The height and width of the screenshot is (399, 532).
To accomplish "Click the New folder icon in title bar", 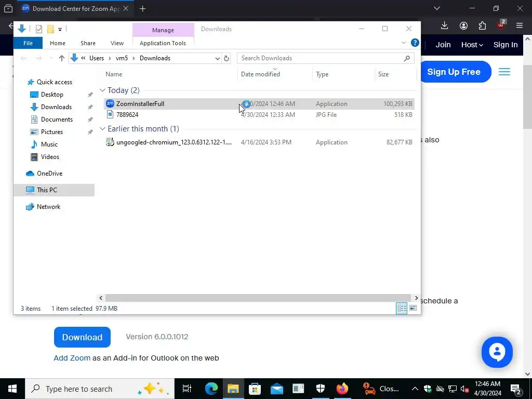I will 50,29.
